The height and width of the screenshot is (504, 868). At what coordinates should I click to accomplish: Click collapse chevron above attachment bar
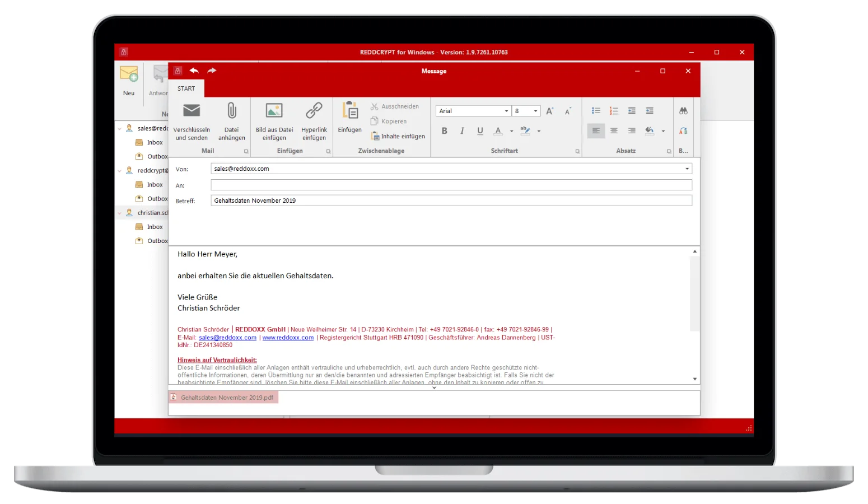pos(434,388)
